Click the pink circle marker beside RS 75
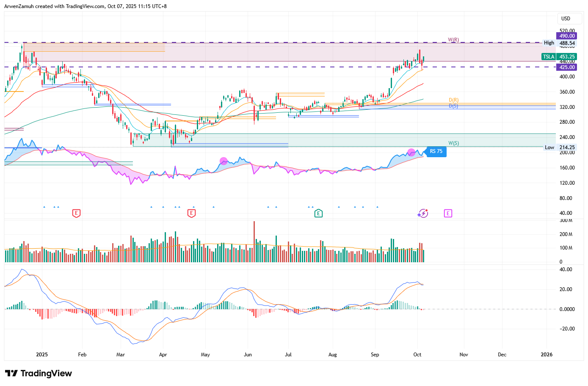This screenshot has width=588, height=386. [x=411, y=153]
